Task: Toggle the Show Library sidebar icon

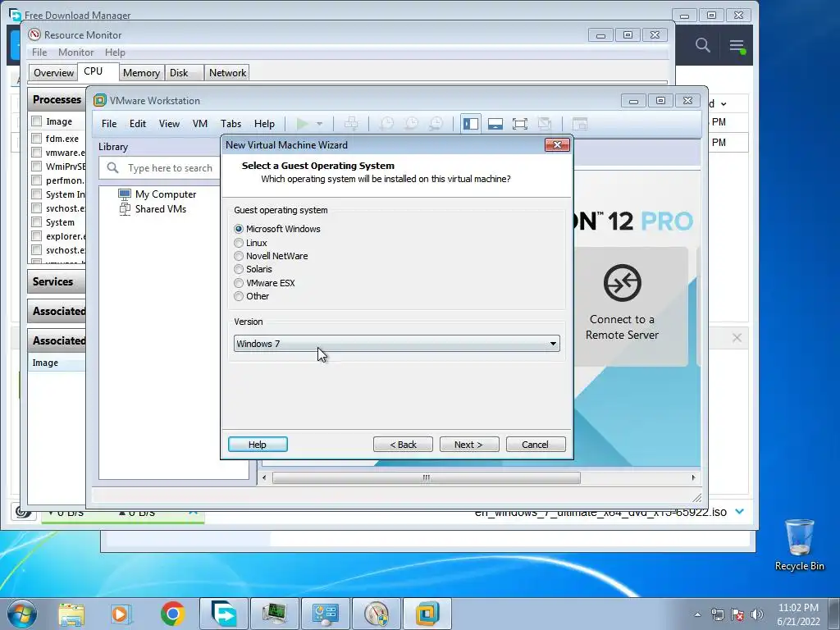Action: pyautogui.click(x=470, y=124)
